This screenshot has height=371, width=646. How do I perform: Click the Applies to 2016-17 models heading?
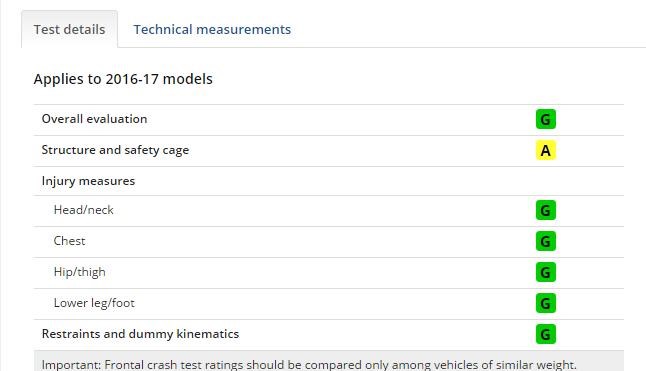pos(123,79)
